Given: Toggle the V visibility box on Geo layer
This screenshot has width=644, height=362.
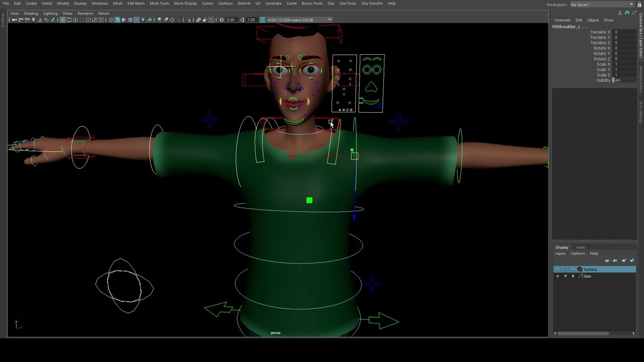Looking at the screenshot, I should click(557, 276).
